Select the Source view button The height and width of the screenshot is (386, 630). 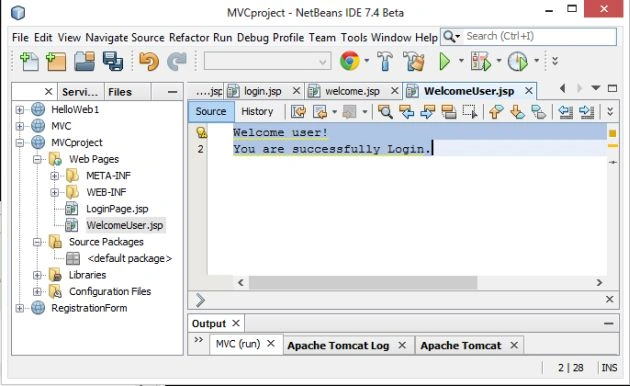211,111
